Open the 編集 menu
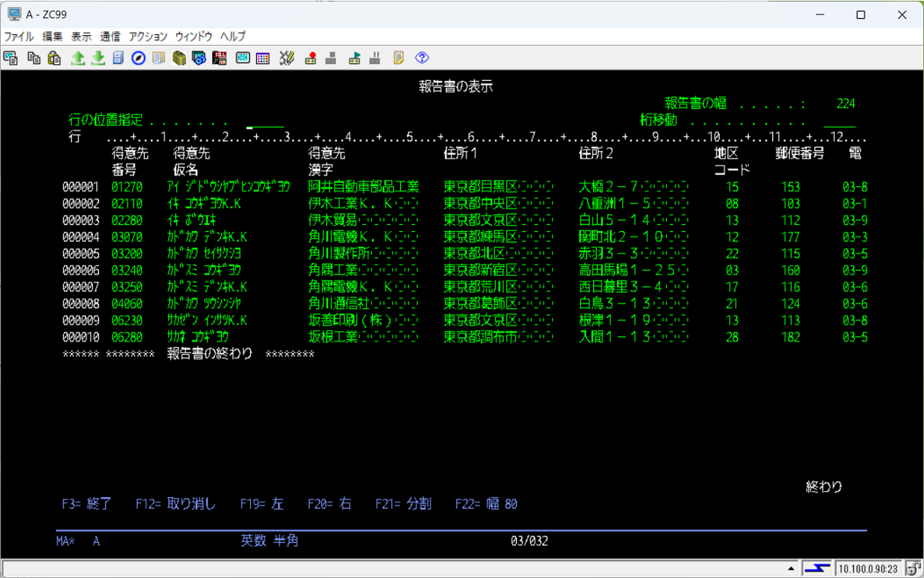The height and width of the screenshot is (578, 924). coord(53,36)
